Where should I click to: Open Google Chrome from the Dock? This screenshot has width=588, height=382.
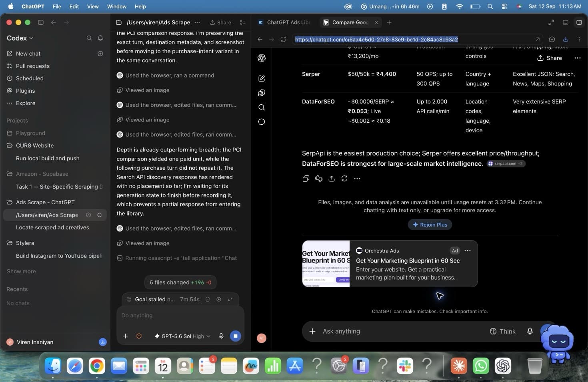click(x=97, y=366)
